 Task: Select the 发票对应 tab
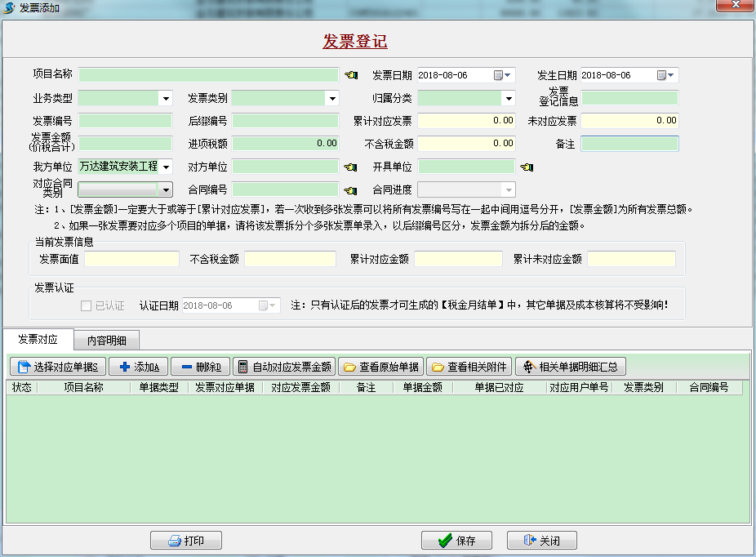tap(38, 340)
